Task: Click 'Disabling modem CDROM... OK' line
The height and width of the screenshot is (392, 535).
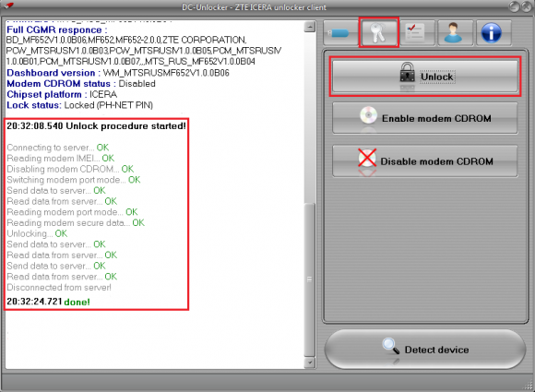Action: pyautogui.click(x=70, y=169)
